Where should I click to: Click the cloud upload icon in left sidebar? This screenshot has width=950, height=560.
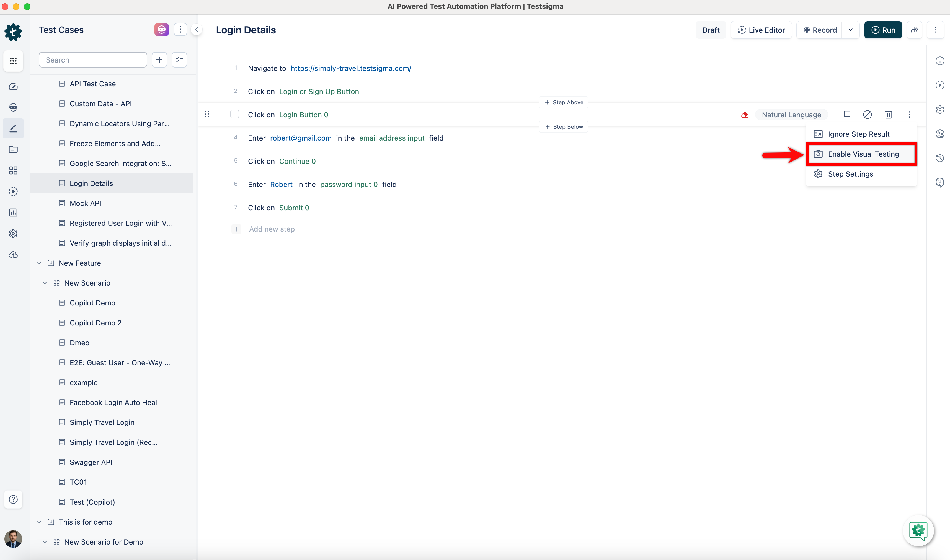[x=13, y=255]
